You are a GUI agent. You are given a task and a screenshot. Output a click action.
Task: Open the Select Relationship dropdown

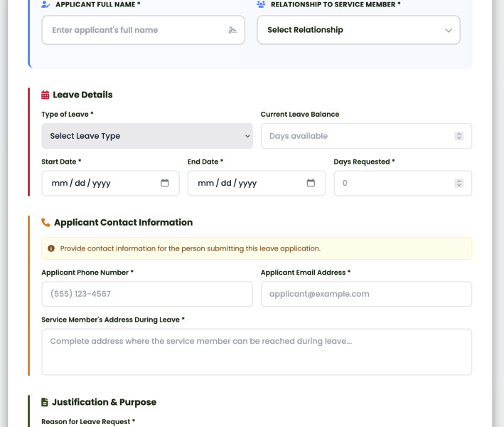click(358, 30)
